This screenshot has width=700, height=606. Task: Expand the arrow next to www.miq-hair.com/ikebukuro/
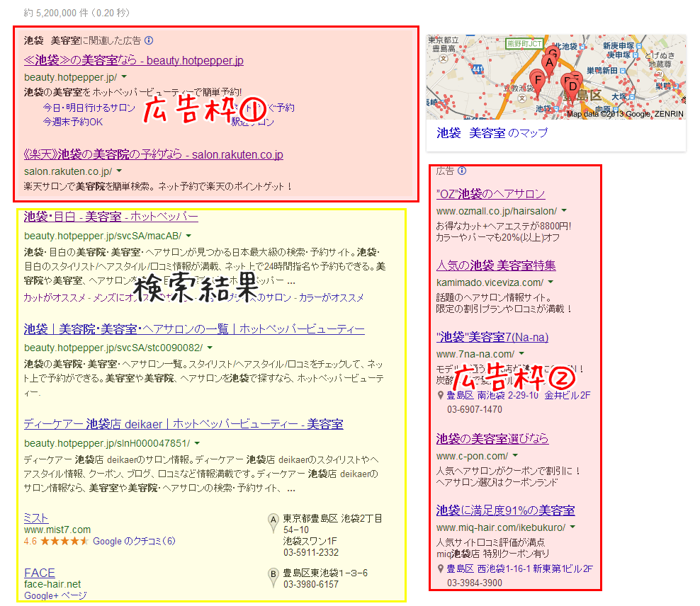coord(572,527)
